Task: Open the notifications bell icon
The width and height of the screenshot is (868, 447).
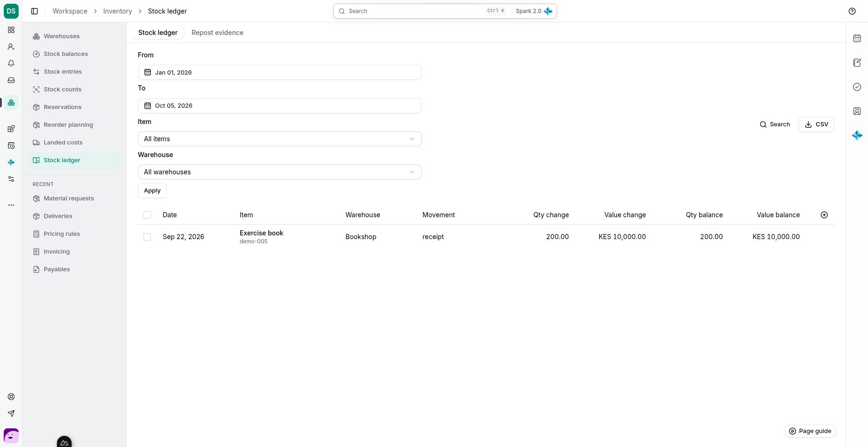Action: [11, 63]
